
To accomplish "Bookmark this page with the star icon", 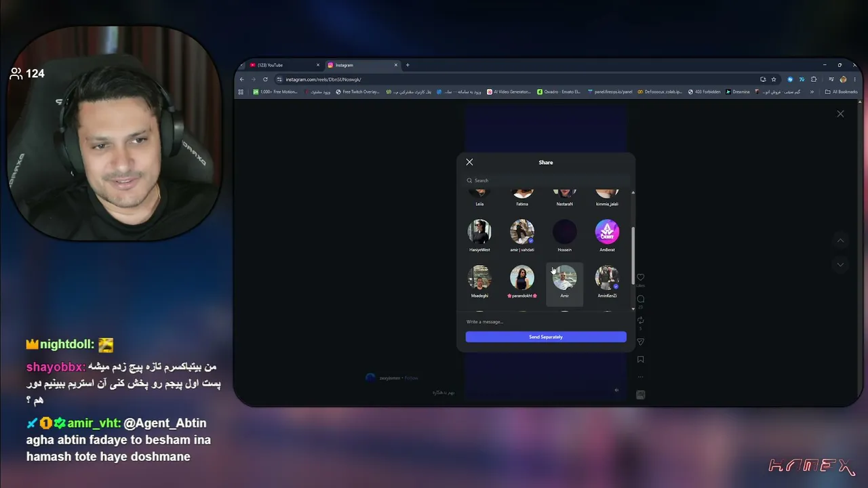I will pos(774,79).
